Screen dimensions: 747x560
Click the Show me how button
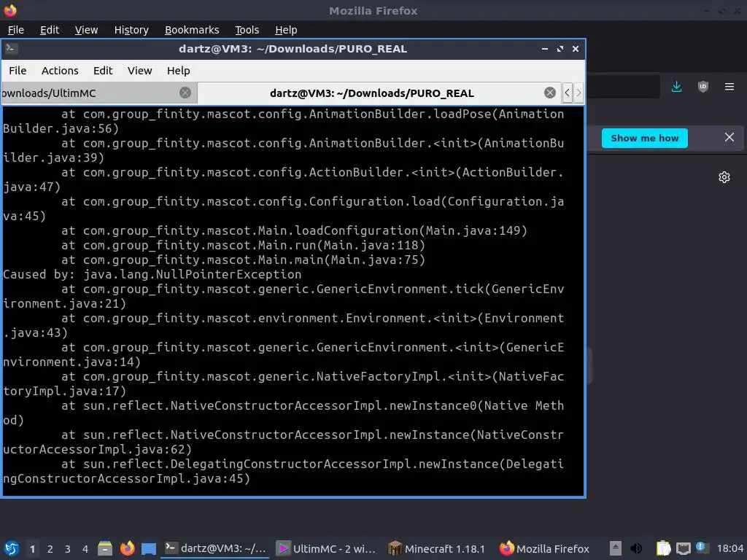645,138
